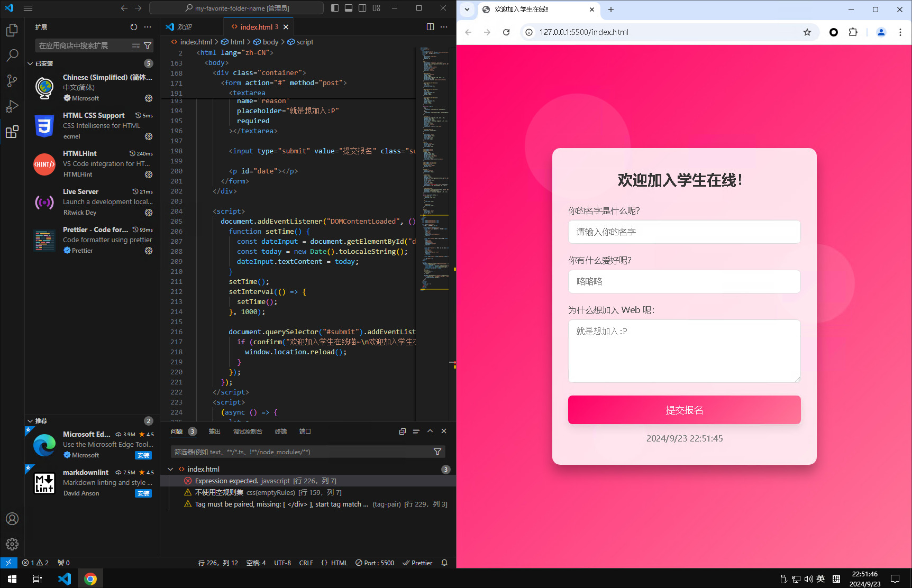Open the Search view in activity bar
This screenshot has height=588, width=912.
12,55
